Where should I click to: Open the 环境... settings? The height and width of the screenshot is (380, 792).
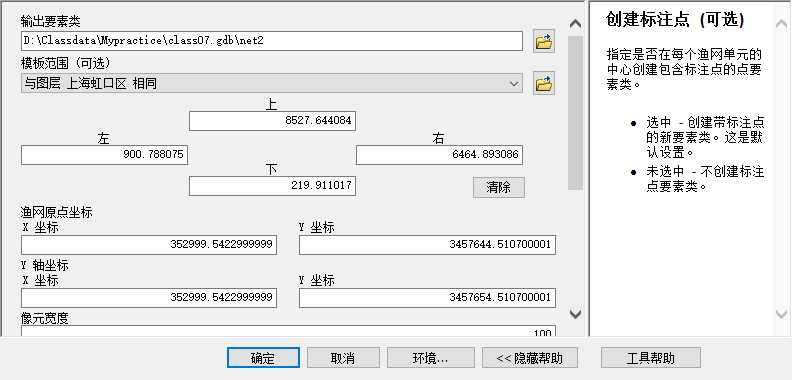point(430,358)
